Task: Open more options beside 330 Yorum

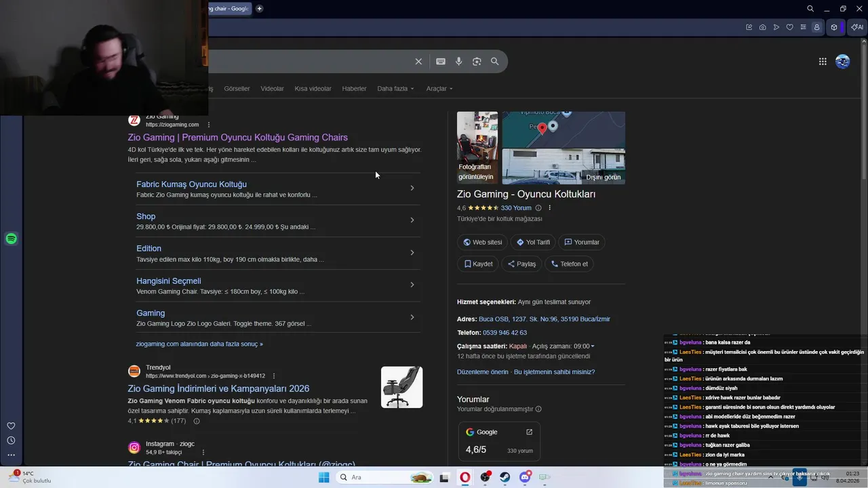Action: (550, 208)
